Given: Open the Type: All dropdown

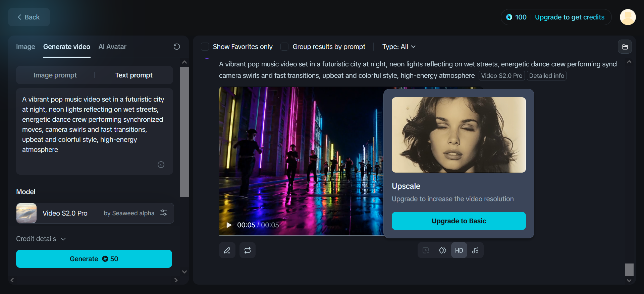Looking at the screenshot, I should point(399,47).
